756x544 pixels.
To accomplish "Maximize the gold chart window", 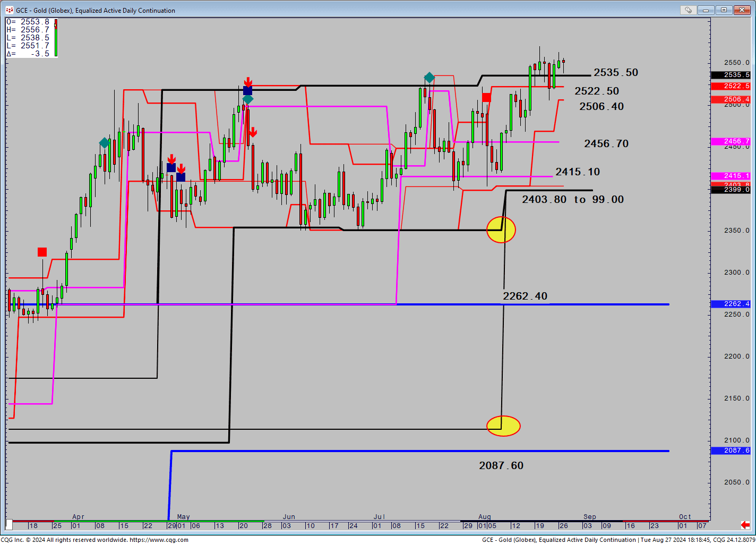I will pos(723,10).
